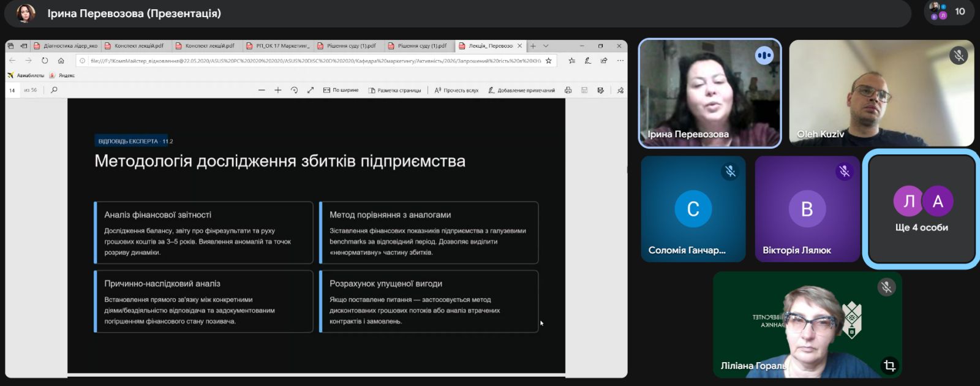The width and height of the screenshot is (980, 386).
Task: Click the site info icon in address bar
Action: point(83,61)
